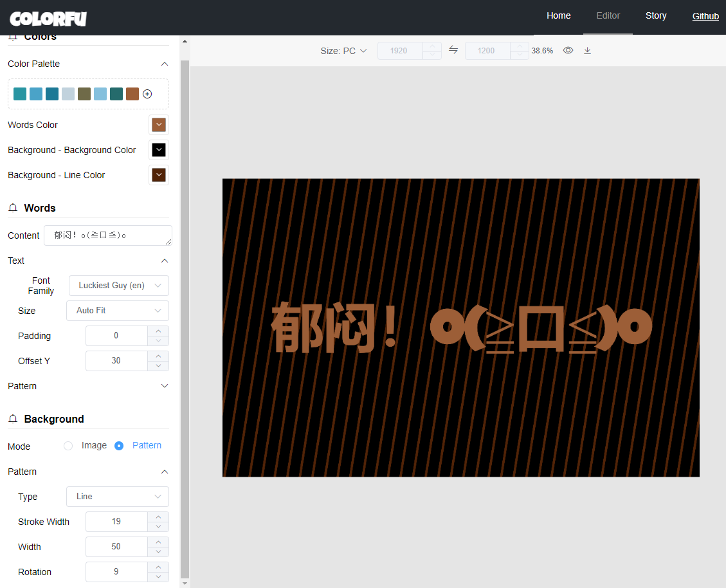Viewport: 726px width, 588px height.
Task: Increase Rotation value
Action: [158, 567]
